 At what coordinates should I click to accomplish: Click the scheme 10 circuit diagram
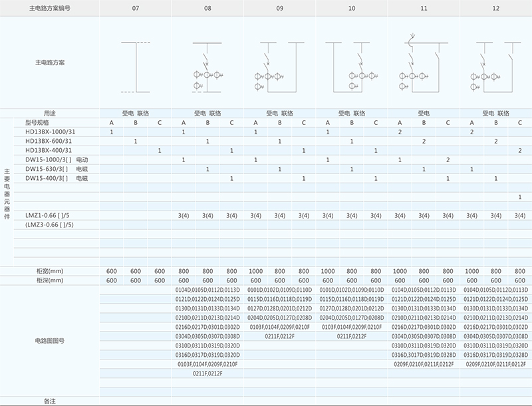click(350, 66)
